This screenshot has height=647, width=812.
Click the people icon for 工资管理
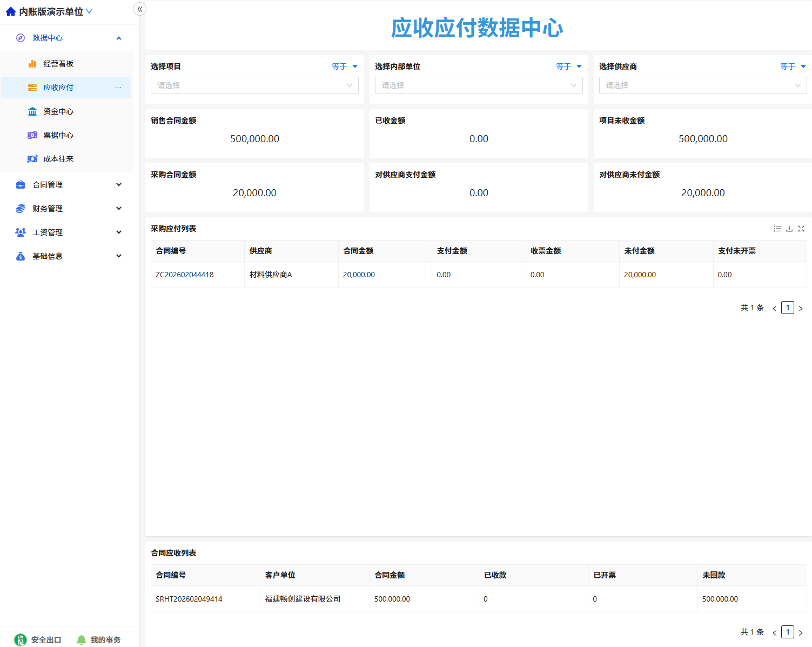click(21, 232)
